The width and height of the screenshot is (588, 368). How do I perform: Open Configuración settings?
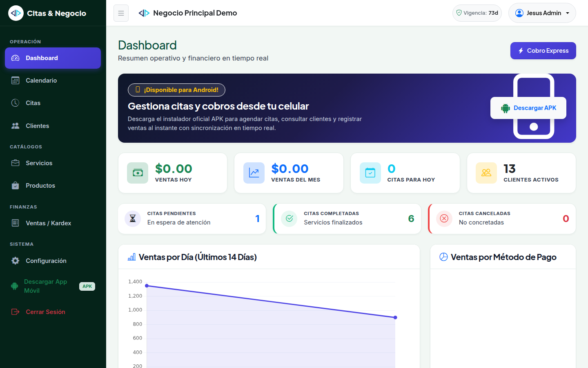pos(53,261)
